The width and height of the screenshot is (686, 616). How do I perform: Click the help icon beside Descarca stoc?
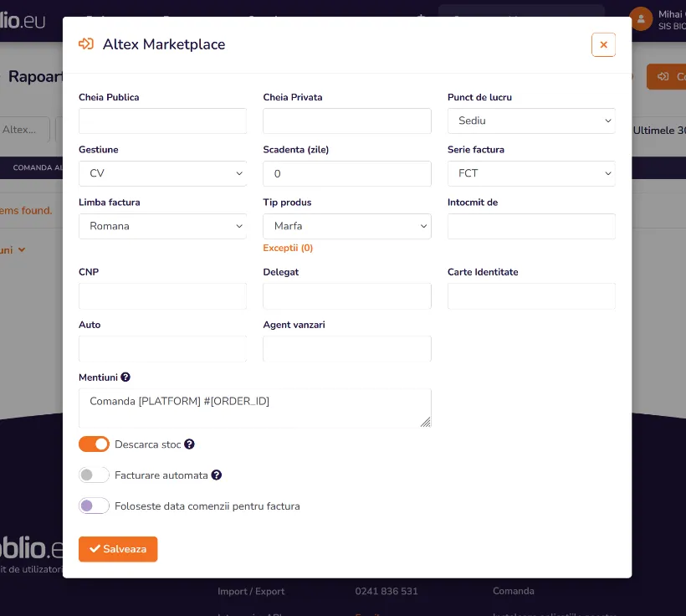(x=189, y=444)
